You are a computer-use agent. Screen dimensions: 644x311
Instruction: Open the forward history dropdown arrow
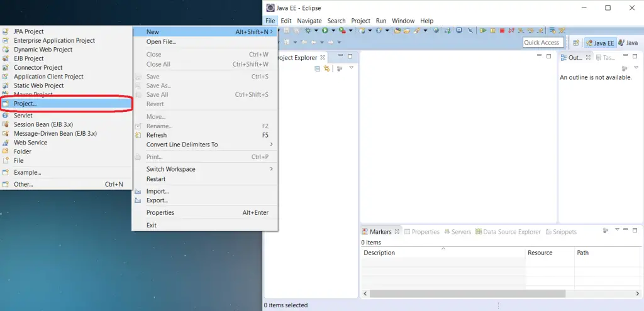[339, 42]
